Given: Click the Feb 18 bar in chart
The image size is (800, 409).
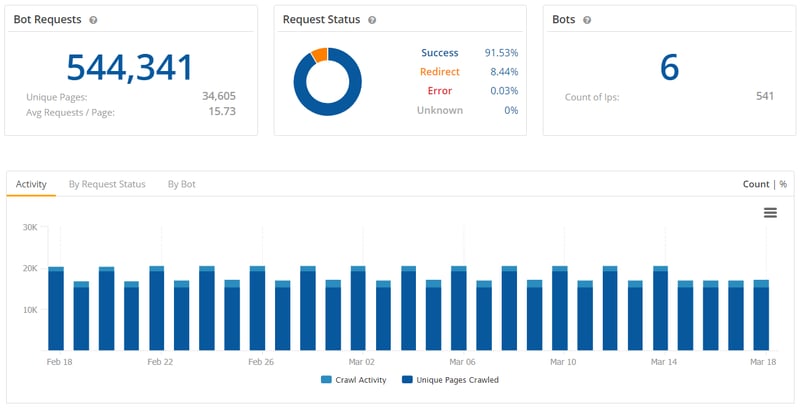Looking at the screenshot, I should point(56,308).
